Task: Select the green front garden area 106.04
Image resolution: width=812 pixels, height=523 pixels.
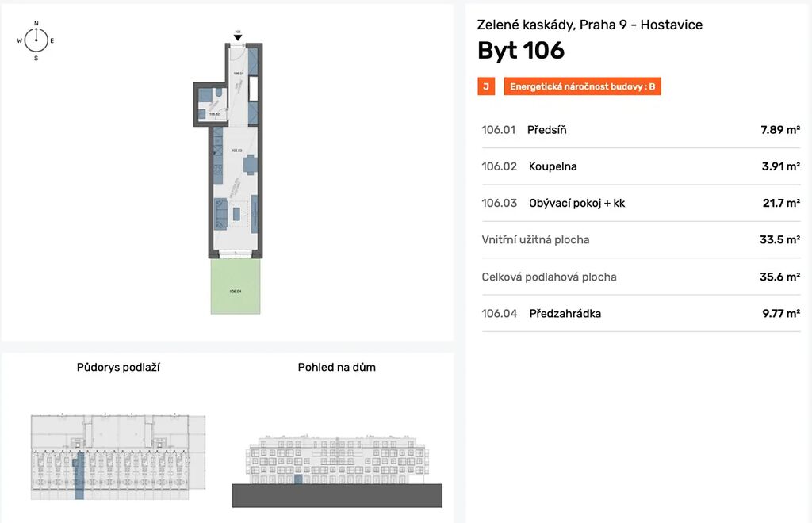Action: 236,286
